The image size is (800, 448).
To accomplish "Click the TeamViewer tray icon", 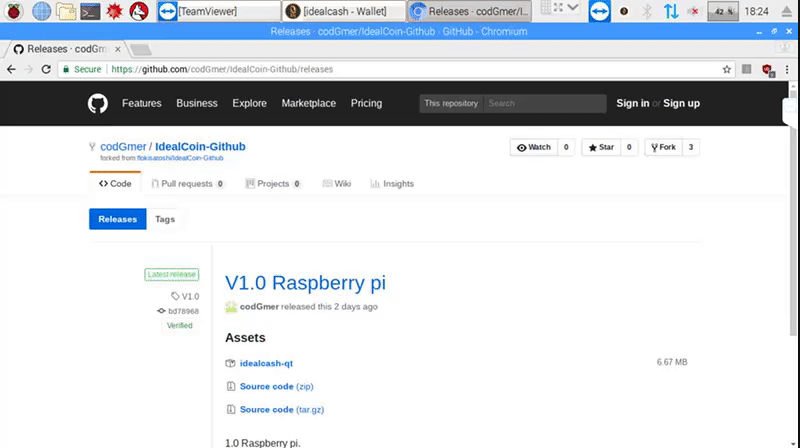I will click(599, 11).
